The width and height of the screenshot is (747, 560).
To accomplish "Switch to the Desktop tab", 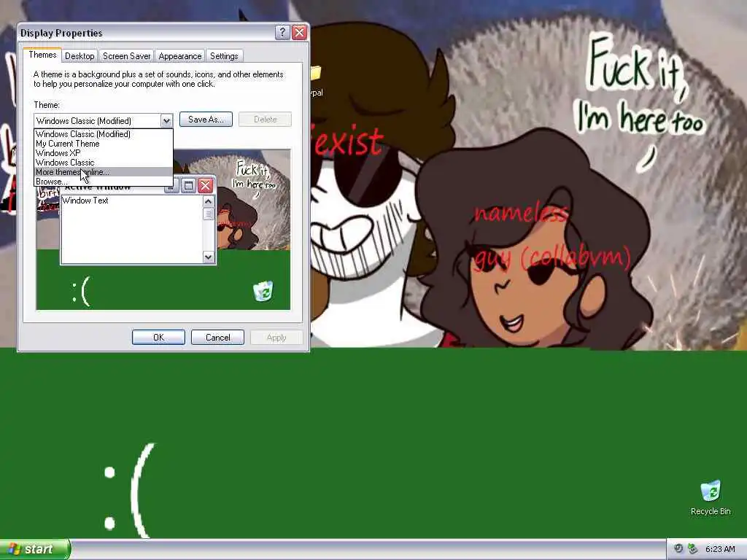I will (80, 56).
